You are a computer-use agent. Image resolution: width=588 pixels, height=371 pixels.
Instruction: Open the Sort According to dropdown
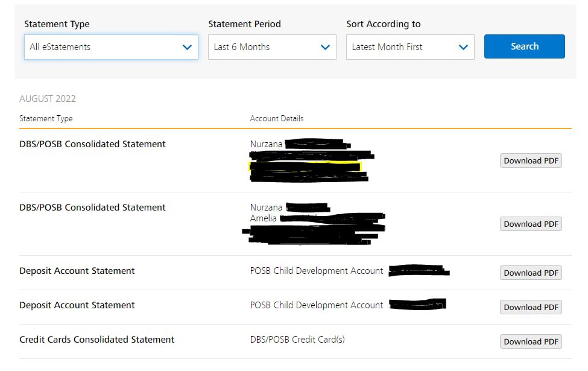coord(410,47)
